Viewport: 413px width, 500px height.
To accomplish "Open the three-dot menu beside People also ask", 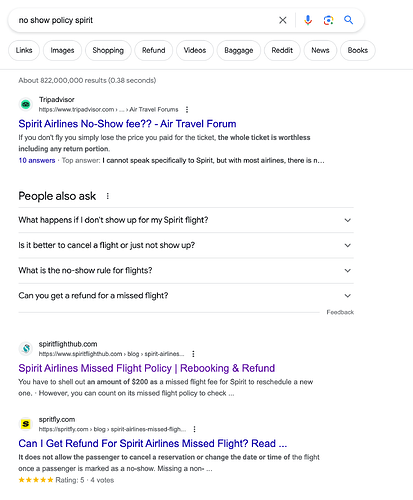I will [107, 196].
